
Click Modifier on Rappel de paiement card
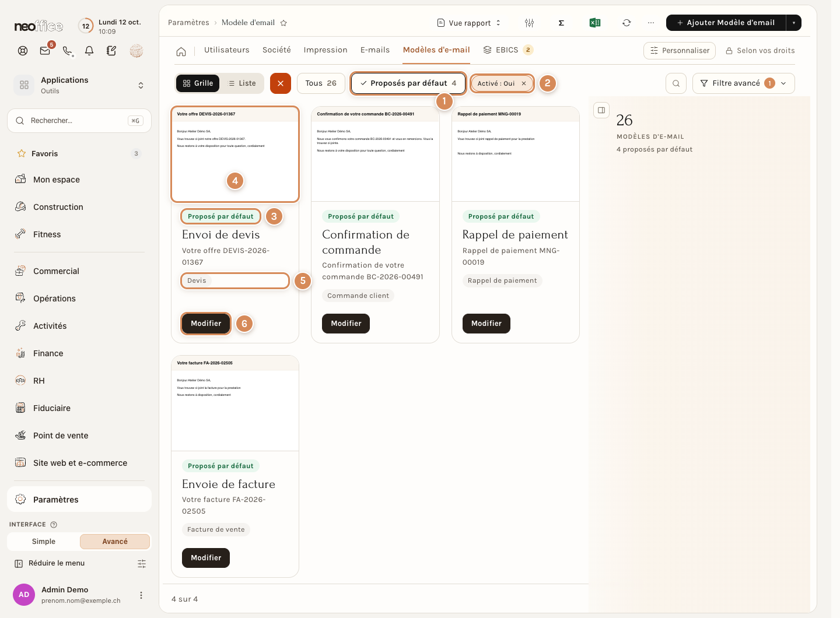pyautogui.click(x=487, y=324)
